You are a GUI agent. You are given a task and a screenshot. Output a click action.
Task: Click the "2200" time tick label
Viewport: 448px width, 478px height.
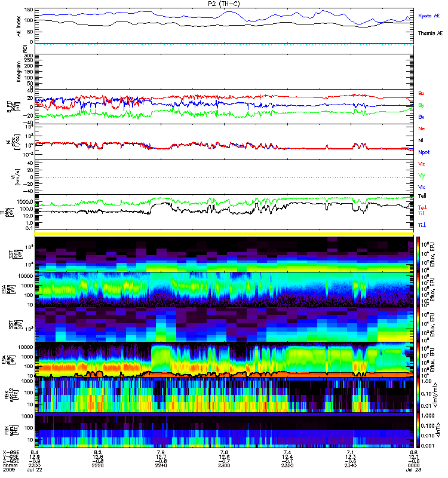tap(35, 465)
